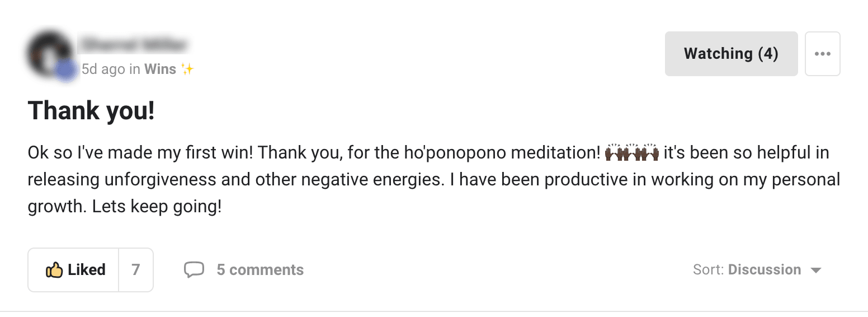Viewport: 868px width, 317px height.
Task: Expand the Sort: Discussion dropdown
Action: coord(757,270)
